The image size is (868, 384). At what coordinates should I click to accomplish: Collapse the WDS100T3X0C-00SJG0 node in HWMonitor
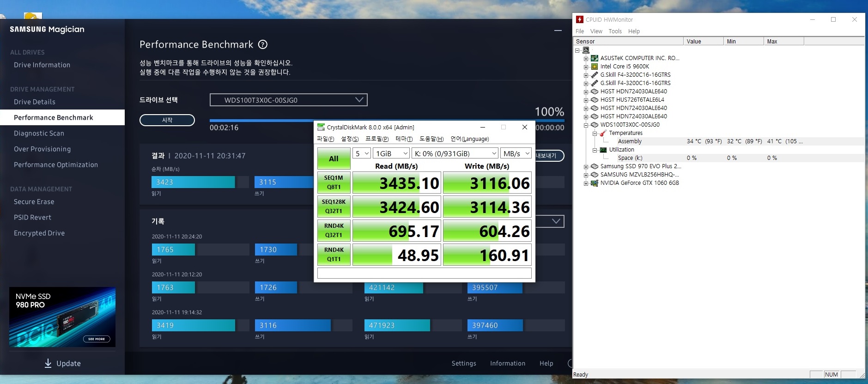click(586, 125)
